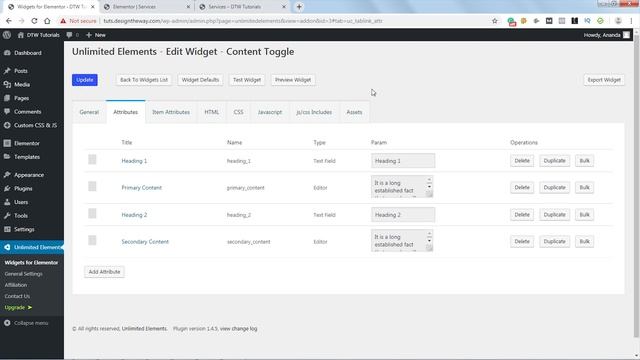Click the WordPress logo icon in admin bar

[x=7, y=35]
